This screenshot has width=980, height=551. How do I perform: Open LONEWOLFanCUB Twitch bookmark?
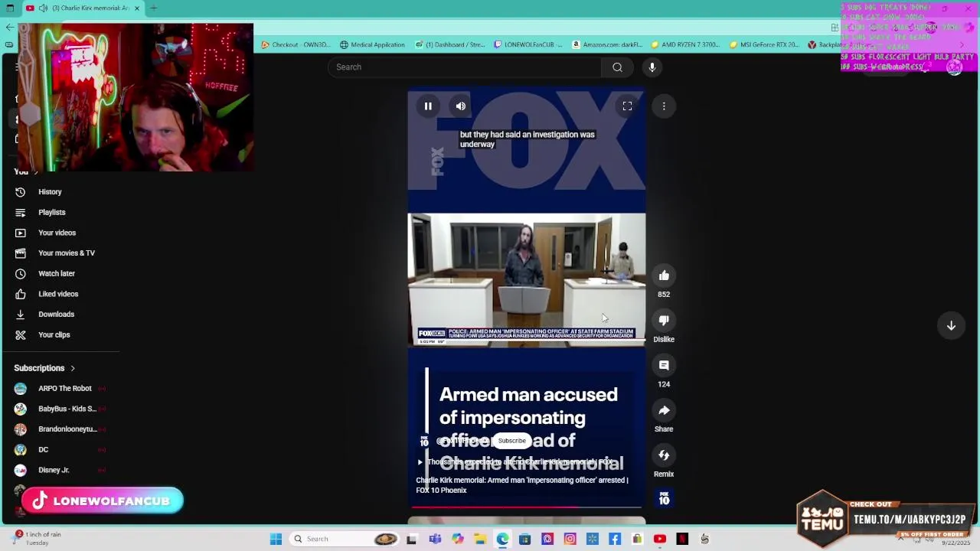pyautogui.click(x=528, y=44)
